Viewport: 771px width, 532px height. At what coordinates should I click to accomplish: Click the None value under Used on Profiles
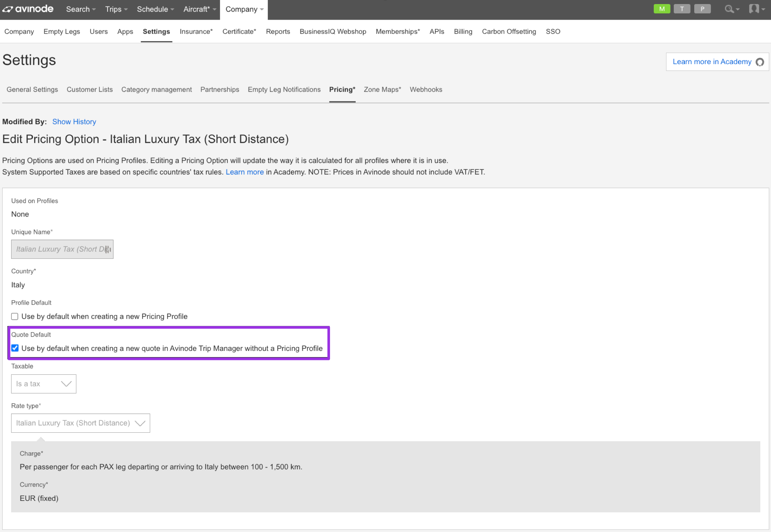(x=20, y=214)
